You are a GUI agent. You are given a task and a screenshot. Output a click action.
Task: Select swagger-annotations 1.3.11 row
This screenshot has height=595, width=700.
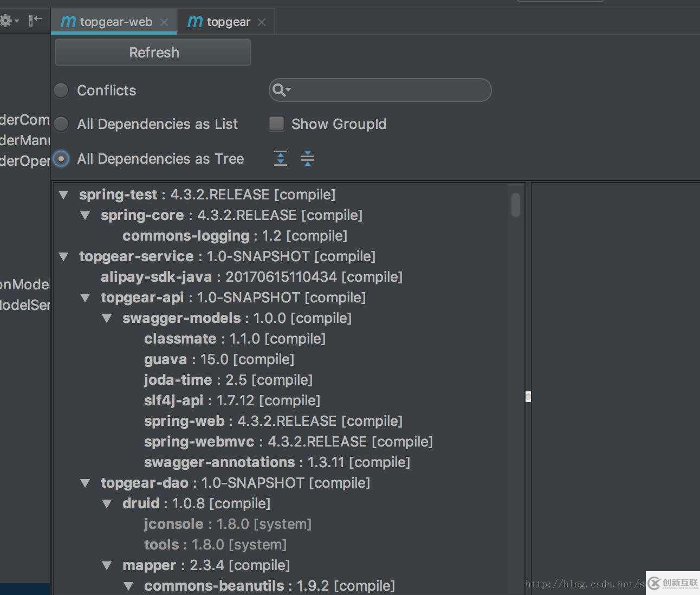(x=277, y=462)
